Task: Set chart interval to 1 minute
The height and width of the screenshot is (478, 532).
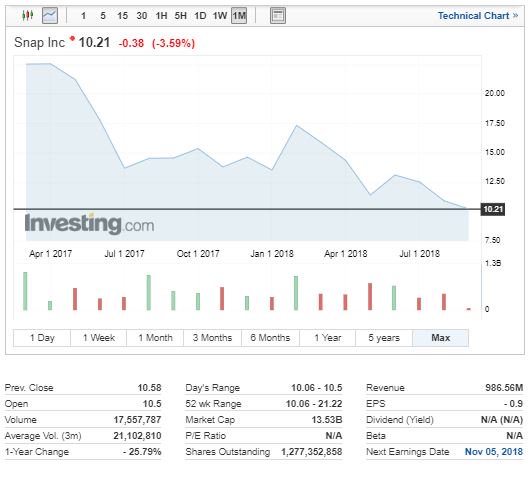Action: click(x=83, y=16)
